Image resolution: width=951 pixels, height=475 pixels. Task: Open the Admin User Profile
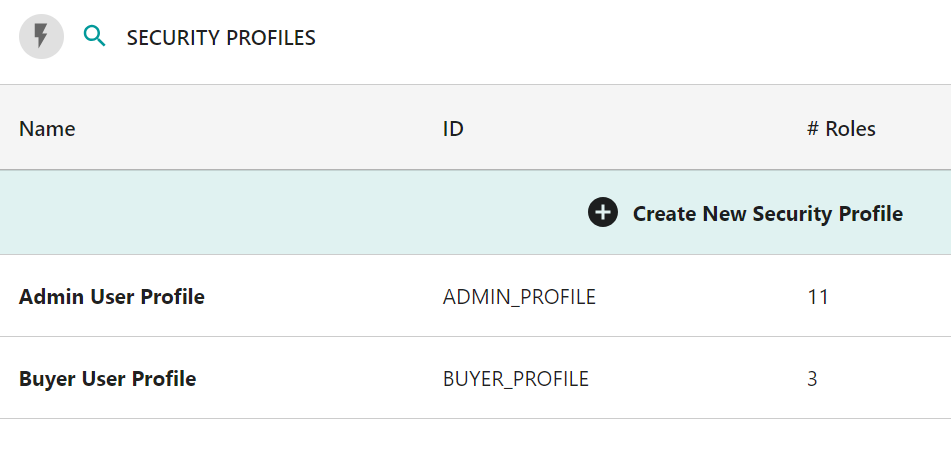coord(112,296)
